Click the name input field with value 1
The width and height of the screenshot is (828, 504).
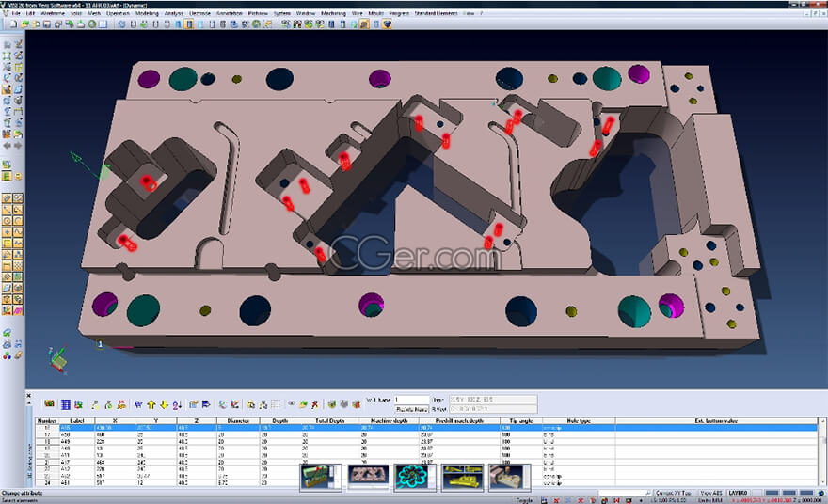point(412,400)
